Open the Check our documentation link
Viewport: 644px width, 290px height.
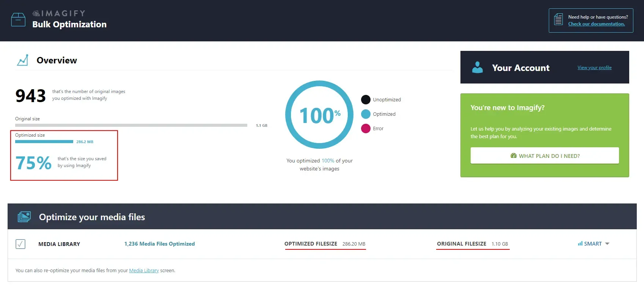tap(596, 24)
